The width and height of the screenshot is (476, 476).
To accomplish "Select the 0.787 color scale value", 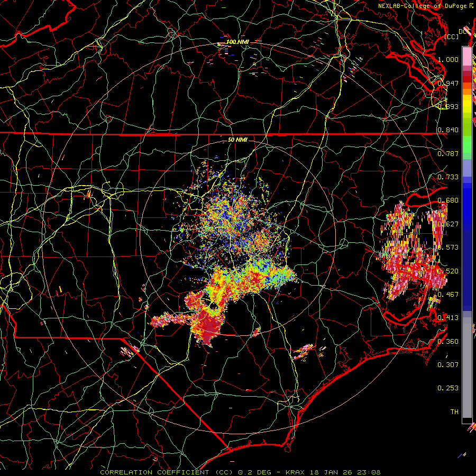I will tap(448, 153).
